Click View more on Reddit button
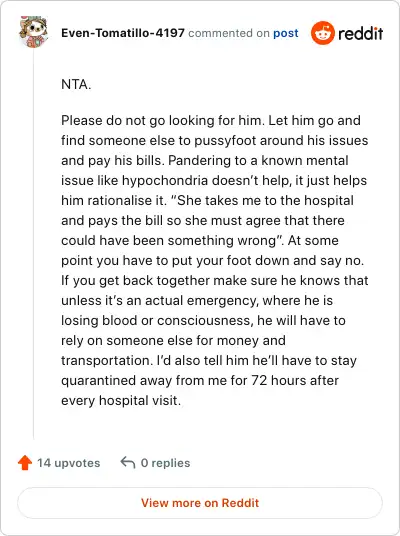The height and width of the screenshot is (536, 400). pyautogui.click(x=200, y=503)
